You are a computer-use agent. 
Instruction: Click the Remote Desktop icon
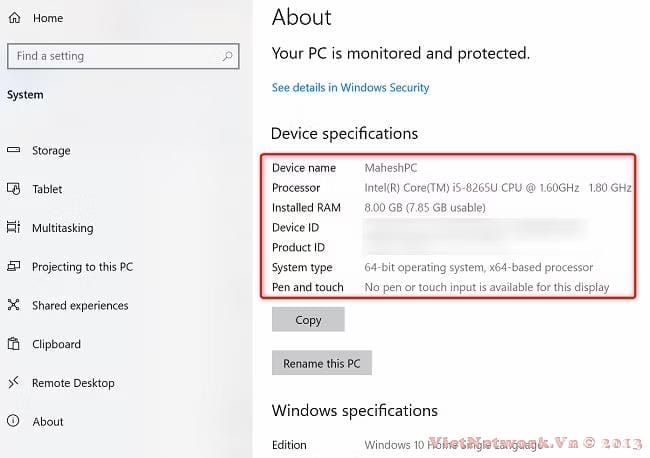[14, 383]
